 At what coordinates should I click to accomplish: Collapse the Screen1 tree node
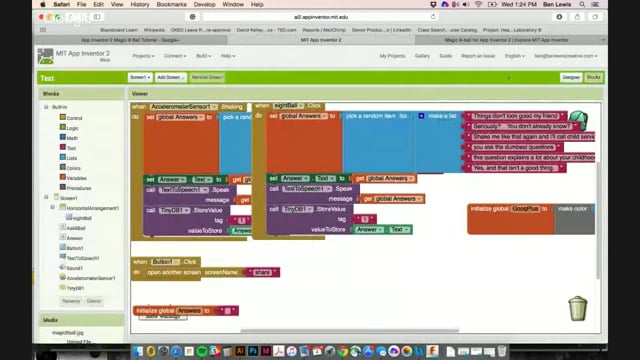[46, 198]
